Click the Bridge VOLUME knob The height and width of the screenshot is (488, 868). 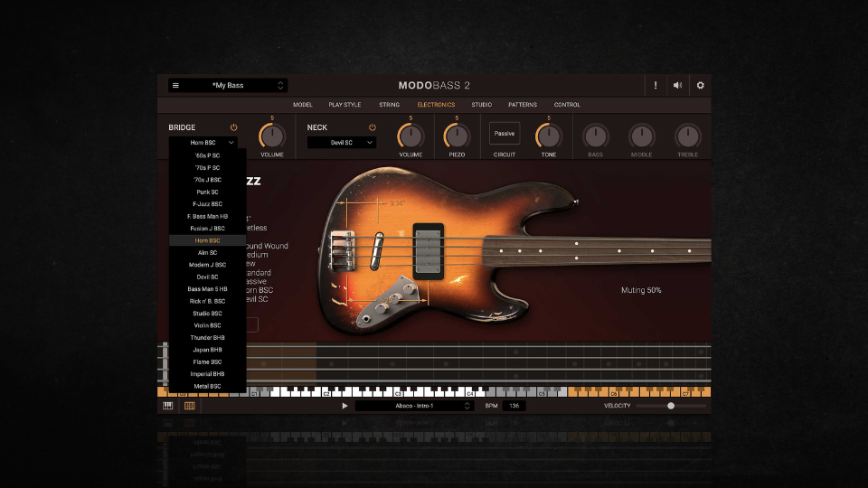tap(272, 136)
